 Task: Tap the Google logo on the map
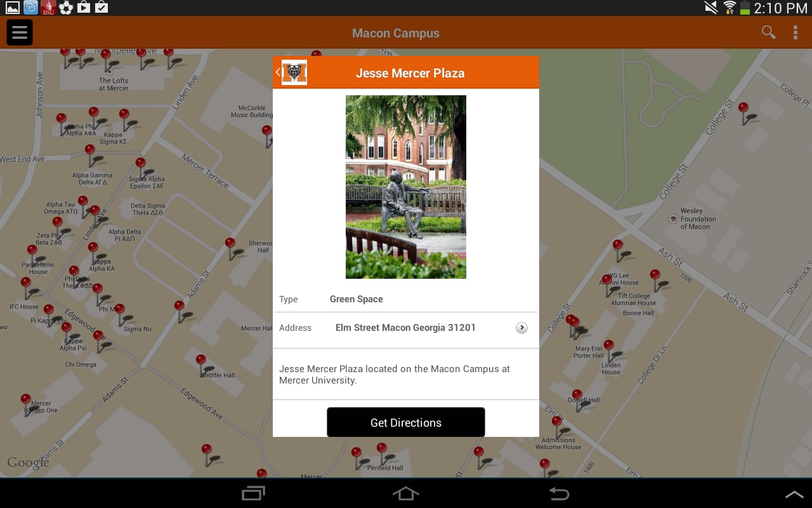pyautogui.click(x=28, y=463)
